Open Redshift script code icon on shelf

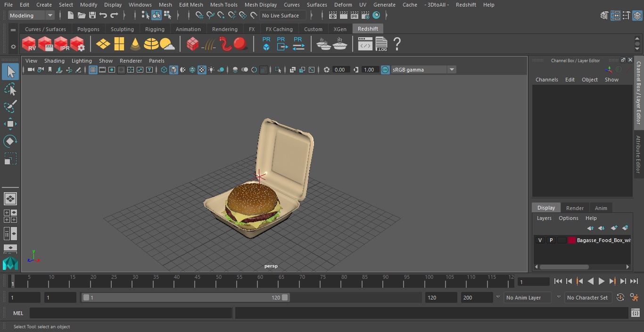365,44
